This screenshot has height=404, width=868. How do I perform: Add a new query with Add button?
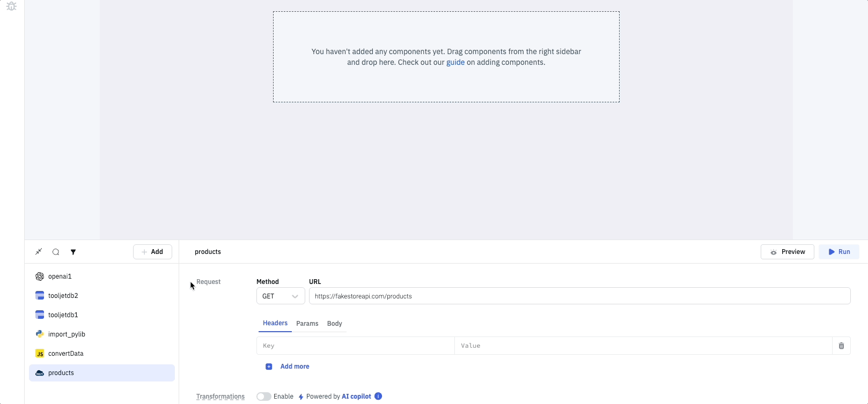tap(152, 252)
